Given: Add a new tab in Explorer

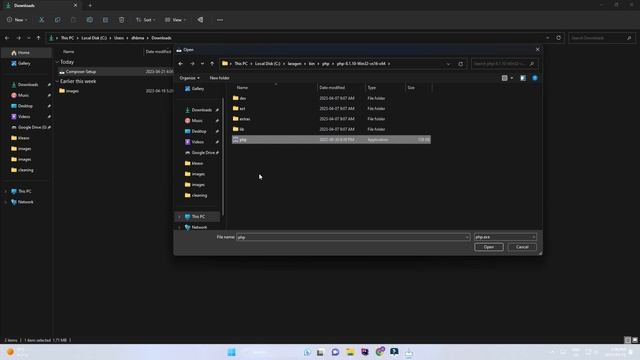Looking at the screenshot, I should tap(90, 5).
